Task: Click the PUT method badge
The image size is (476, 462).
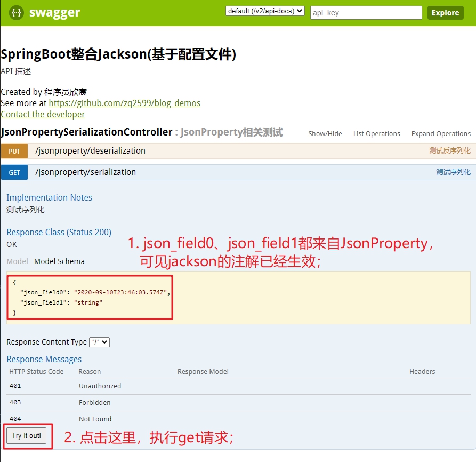Action: click(14, 151)
